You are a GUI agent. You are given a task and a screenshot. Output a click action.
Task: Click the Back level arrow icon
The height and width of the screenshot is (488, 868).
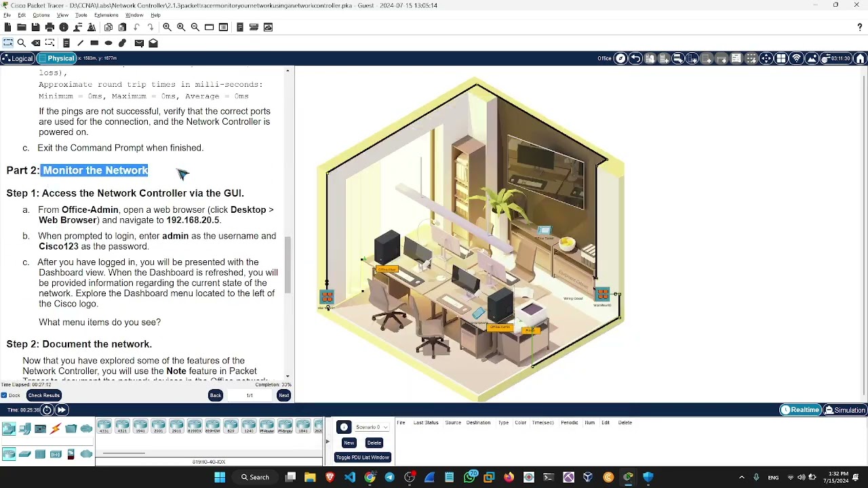(635, 58)
